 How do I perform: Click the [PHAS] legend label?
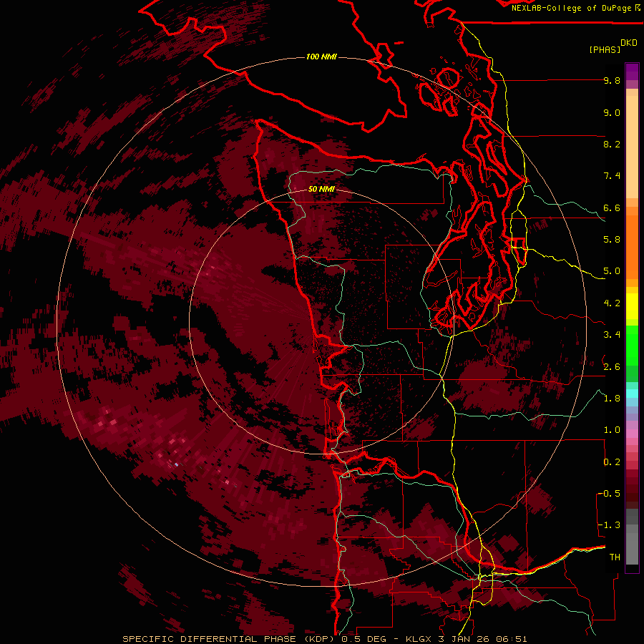coord(605,50)
